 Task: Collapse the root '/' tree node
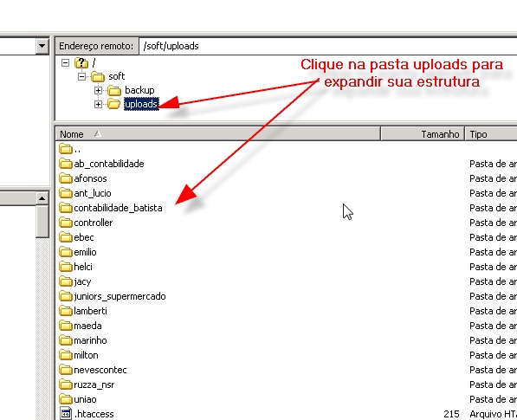point(65,62)
